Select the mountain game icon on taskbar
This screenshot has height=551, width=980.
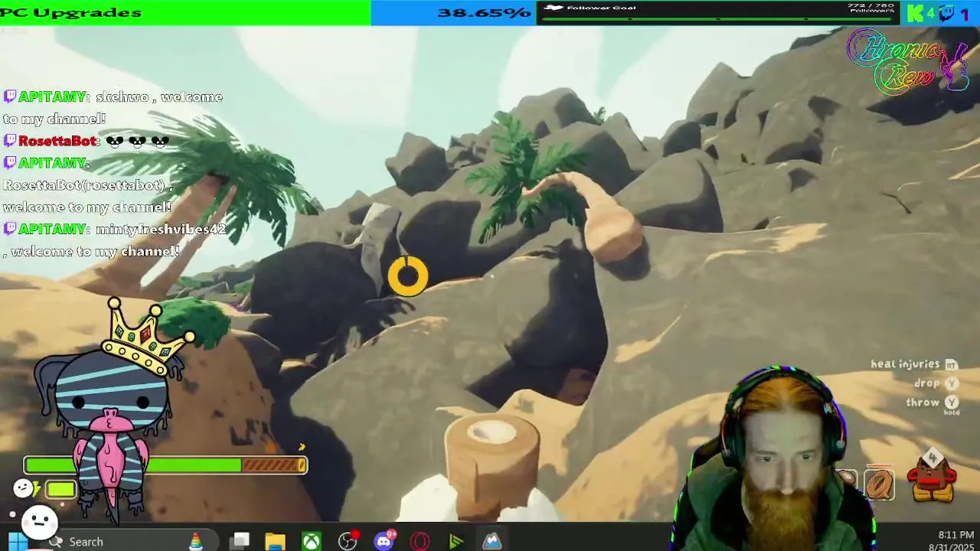coord(492,541)
